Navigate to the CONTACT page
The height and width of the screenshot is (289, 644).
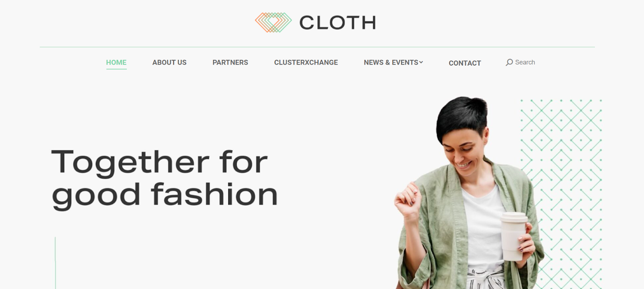(x=465, y=63)
